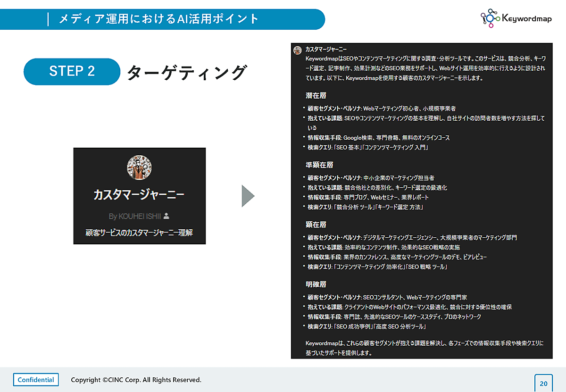566x392 pixels.
Task: Click the small avatar in chat header
Action: pos(298,50)
